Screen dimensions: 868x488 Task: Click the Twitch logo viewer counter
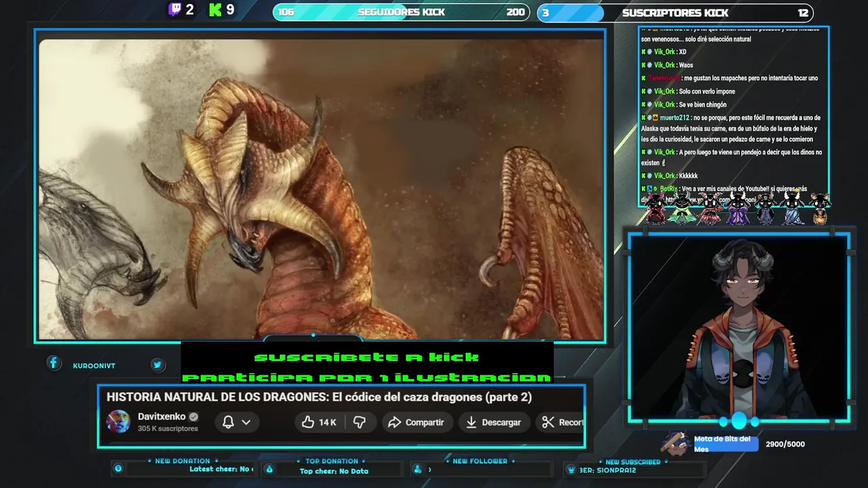point(181,9)
